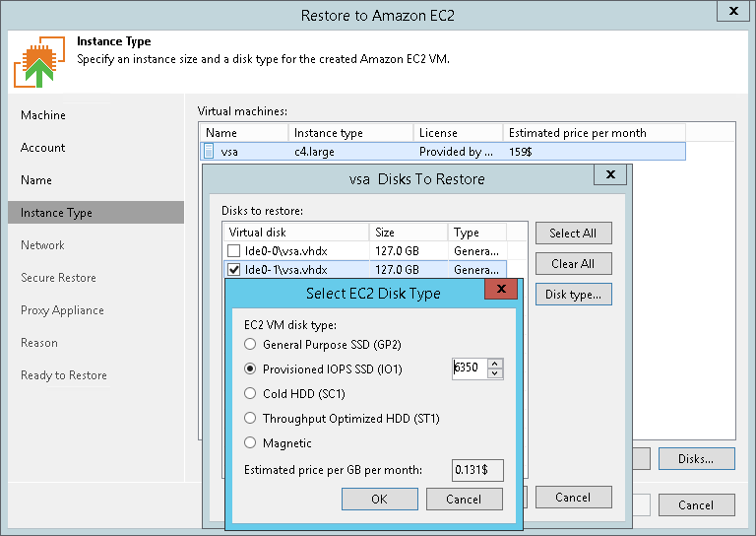Image resolution: width=756 pixels, height=536 pixels.
Task: Click the 127.0 GB size of Ide0-0 disk
Action: (x=397, y=251)
